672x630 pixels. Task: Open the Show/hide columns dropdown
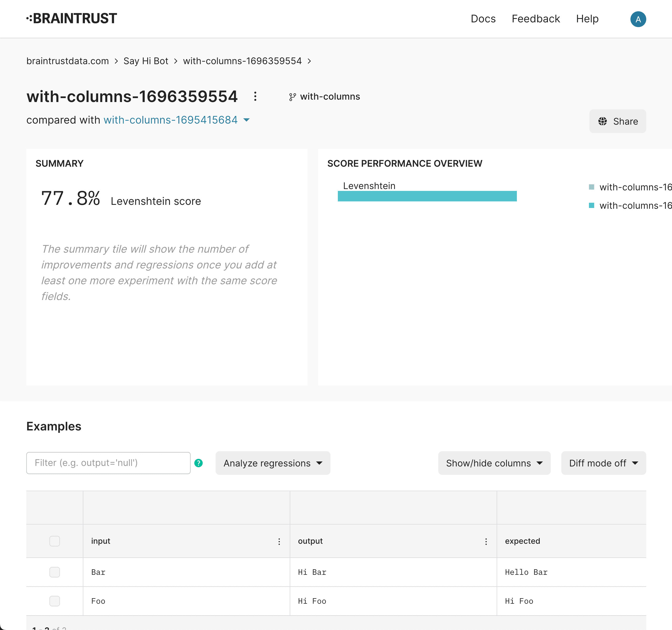(494, 463)
